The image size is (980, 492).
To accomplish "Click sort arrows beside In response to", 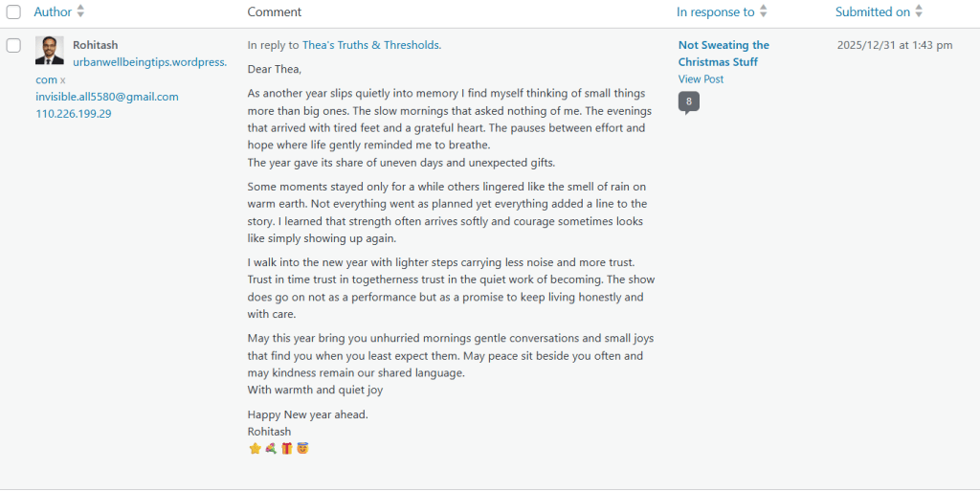I will [763, 11].
